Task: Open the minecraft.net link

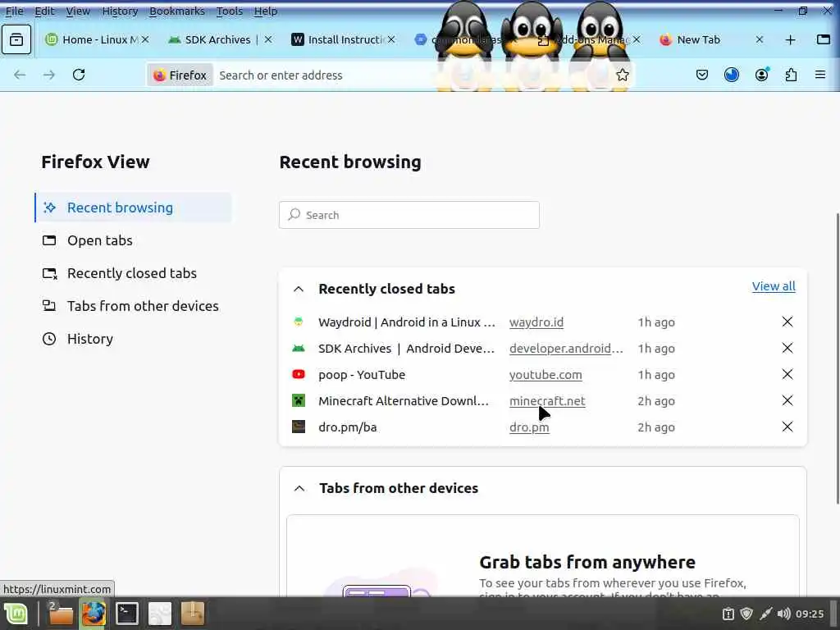Action: (x=547, y=401)
